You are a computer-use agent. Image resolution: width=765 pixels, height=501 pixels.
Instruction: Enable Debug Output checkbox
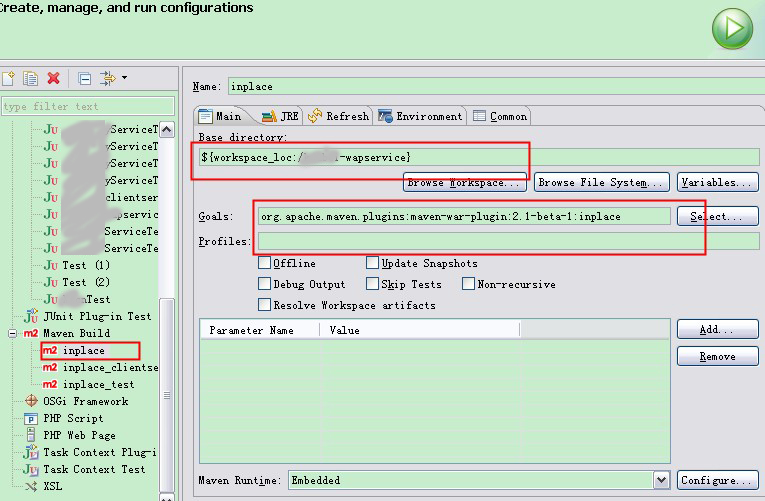coord(264,284)
